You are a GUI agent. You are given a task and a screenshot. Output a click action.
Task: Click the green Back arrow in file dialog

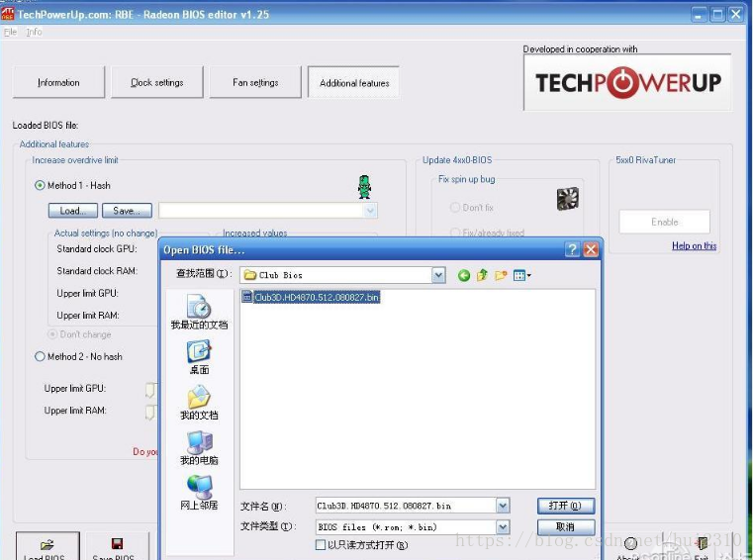click(x=464, y=275)
